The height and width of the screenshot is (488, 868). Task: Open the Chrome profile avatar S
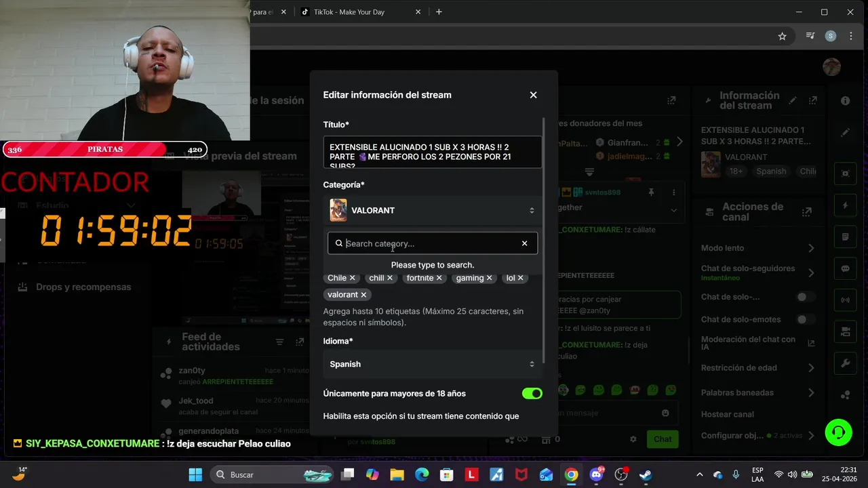831,36
